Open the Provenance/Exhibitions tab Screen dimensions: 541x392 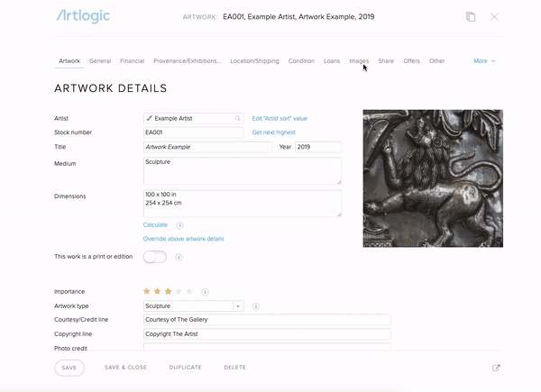click(188, 61)
